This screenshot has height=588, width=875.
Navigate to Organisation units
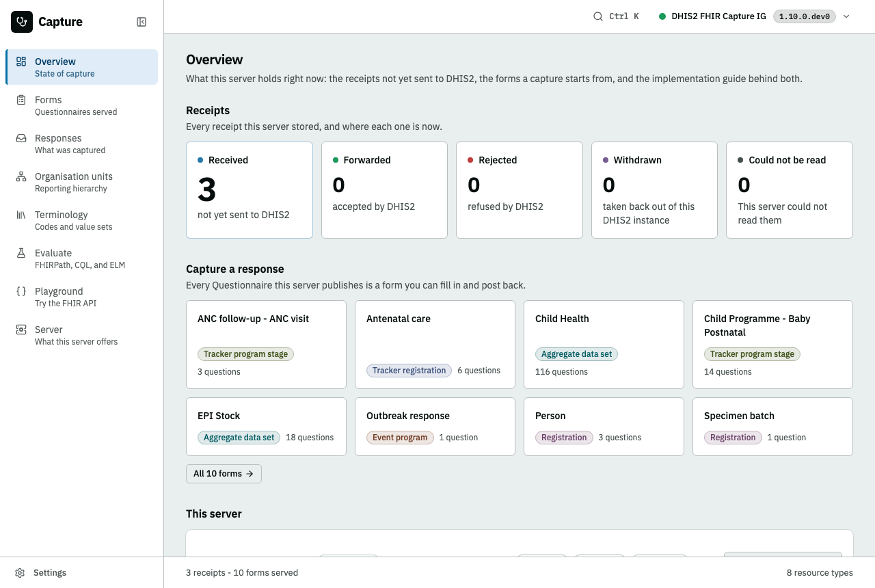(x=81, y=182)
